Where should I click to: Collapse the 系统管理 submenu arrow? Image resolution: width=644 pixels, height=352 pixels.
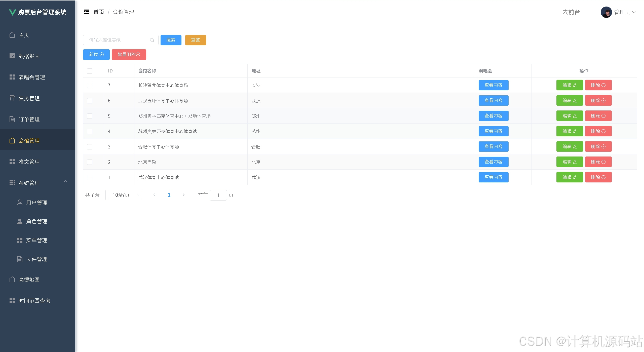[x=65, y=181]
